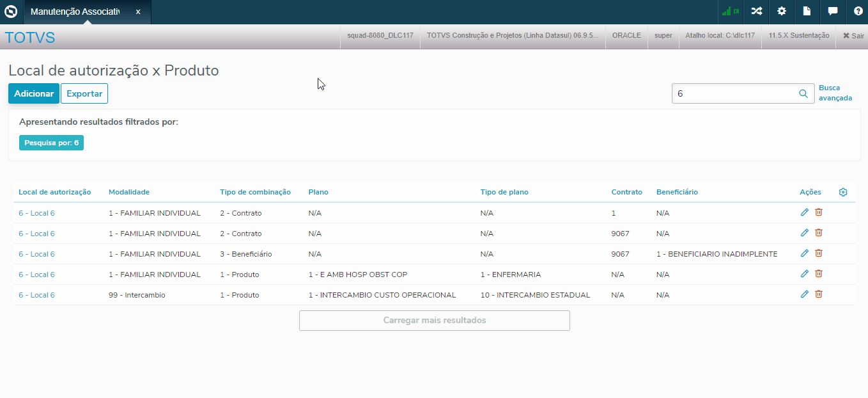
Task: Select 1 - E AMB HOSP OBST COP cell
Action: (357, 275)
